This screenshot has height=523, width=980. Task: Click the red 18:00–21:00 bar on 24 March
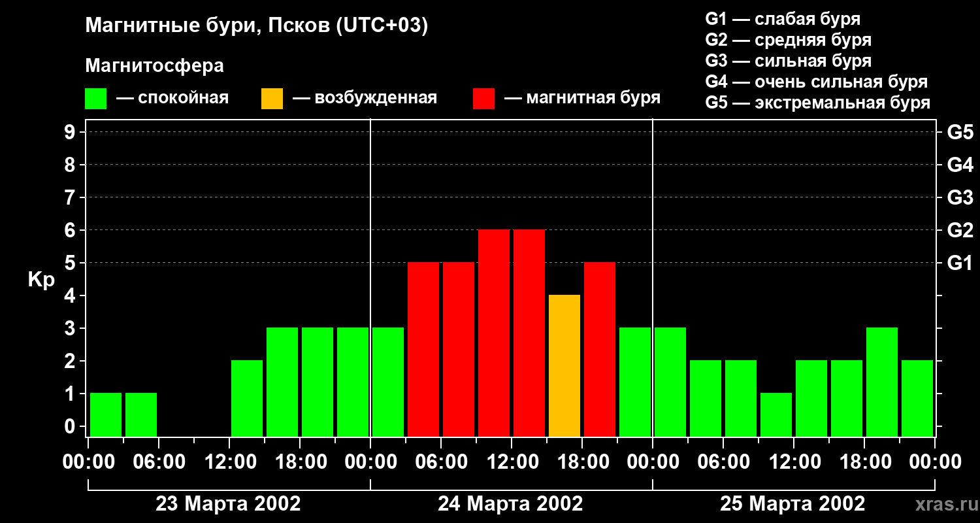[600, 350]
